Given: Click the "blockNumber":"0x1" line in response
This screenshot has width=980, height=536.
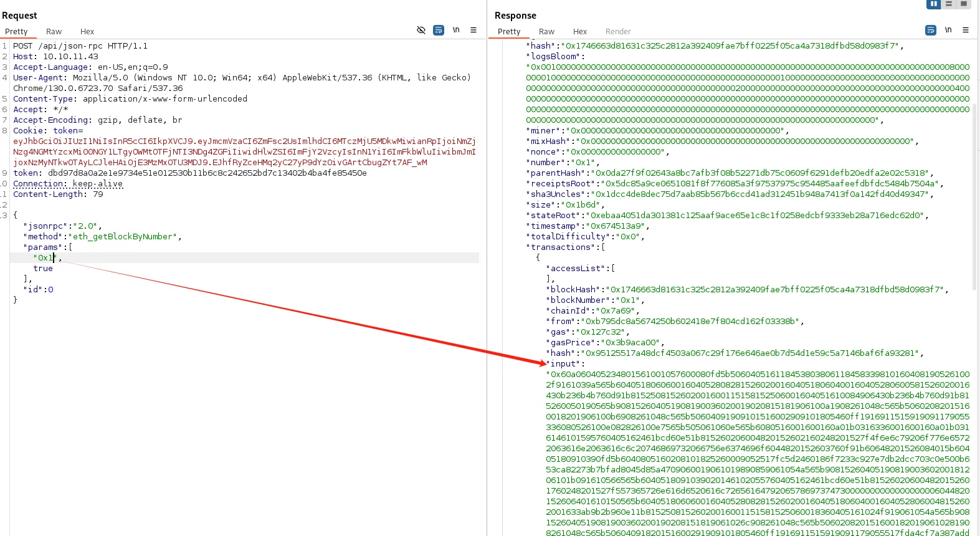Looking at the screenshot, I should point(595,300).
